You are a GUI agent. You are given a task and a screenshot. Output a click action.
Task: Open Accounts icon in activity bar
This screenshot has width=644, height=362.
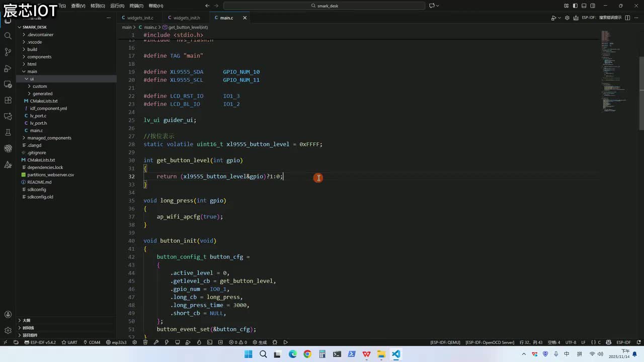click(x=8, y=314)
